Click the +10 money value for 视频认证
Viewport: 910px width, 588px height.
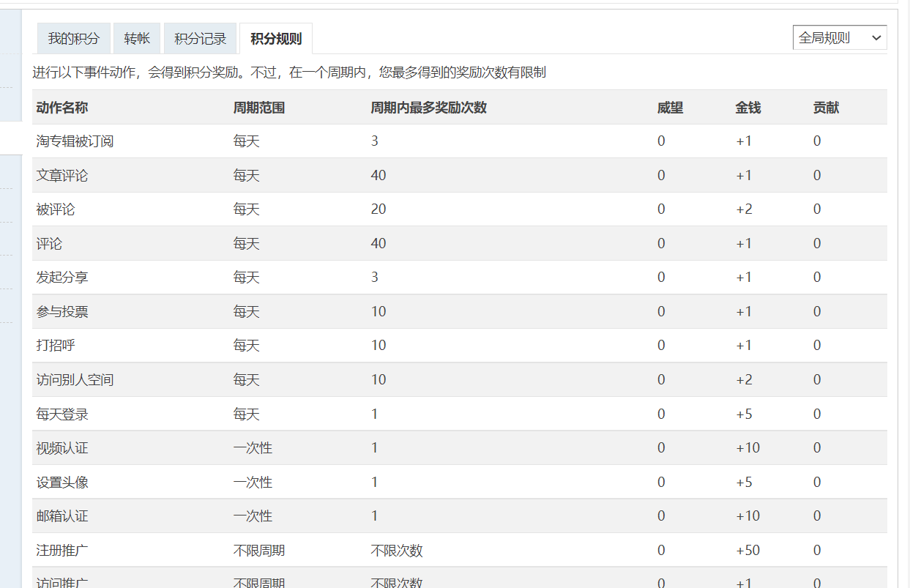[748, 448]
